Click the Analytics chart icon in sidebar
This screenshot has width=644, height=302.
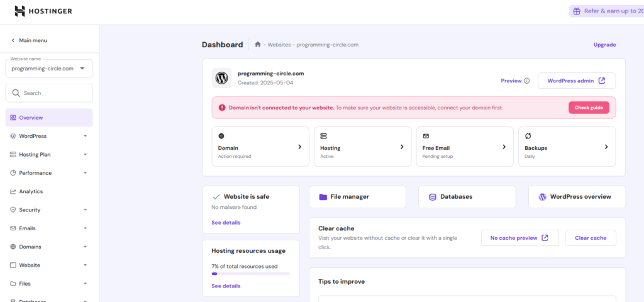(x=13, y=191)
